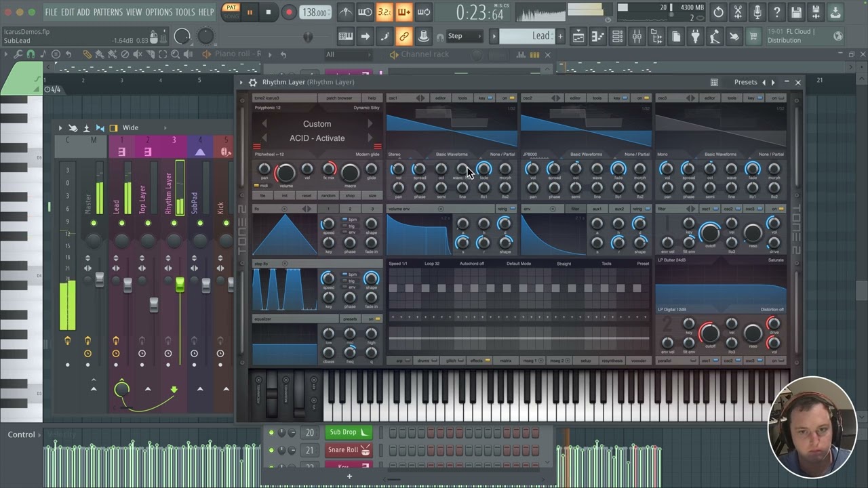Screen dimensions: 868x488
Task: Pause playback in the transport bar
Action: click(250, 12)
